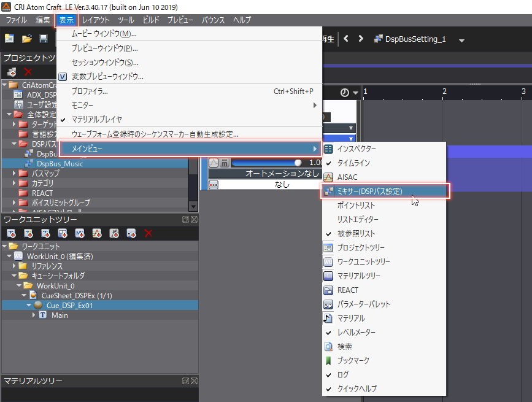Click the first create icon in work unit tree toolbar
Viewport: 532px width, 402px height.
click(11, 233)
